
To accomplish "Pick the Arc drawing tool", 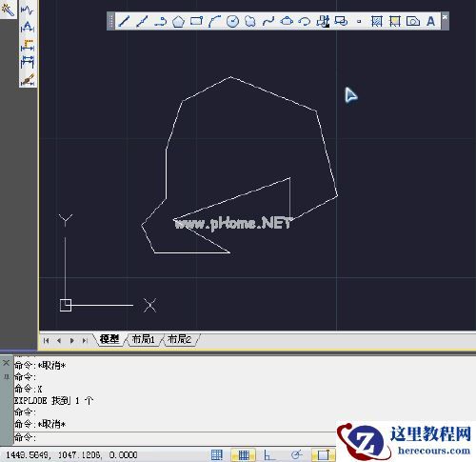I will click(214, 21).
